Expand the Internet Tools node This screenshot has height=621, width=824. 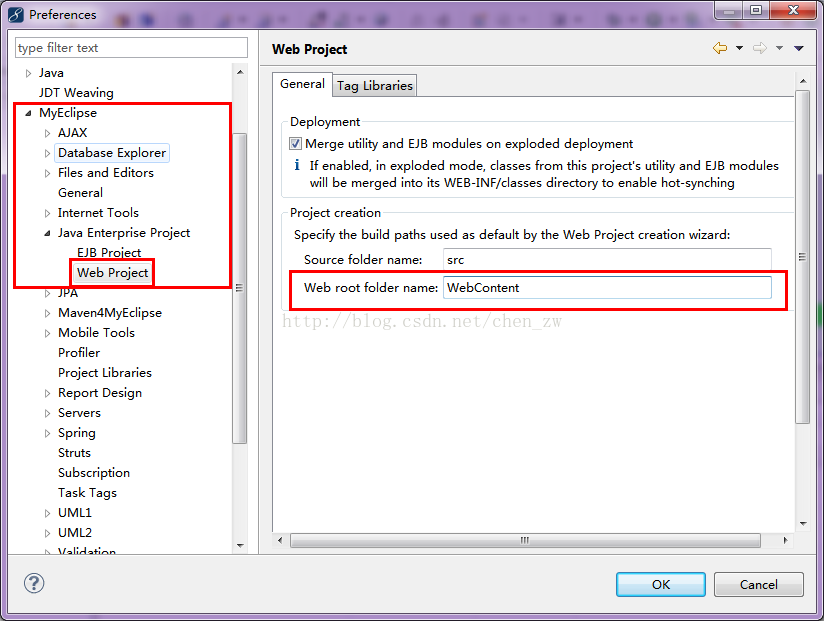point(47,213)
